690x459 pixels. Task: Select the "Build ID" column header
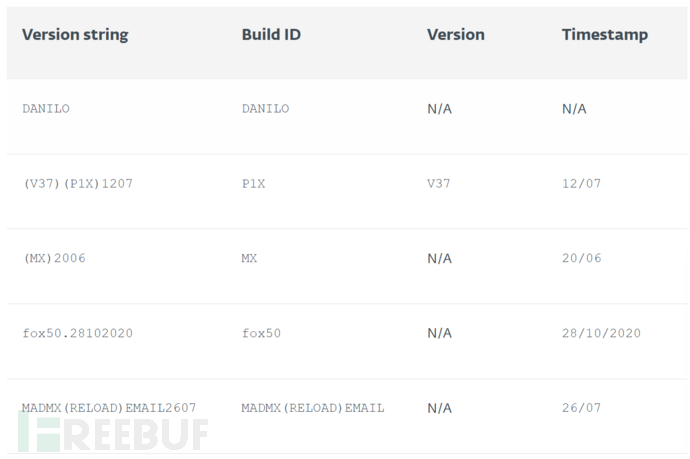[x=271, y=34]
